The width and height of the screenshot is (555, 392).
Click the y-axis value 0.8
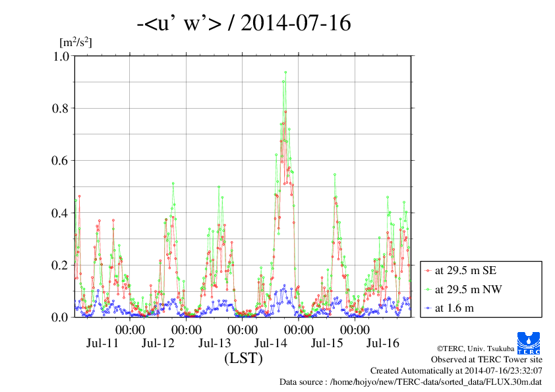[61, 108]
